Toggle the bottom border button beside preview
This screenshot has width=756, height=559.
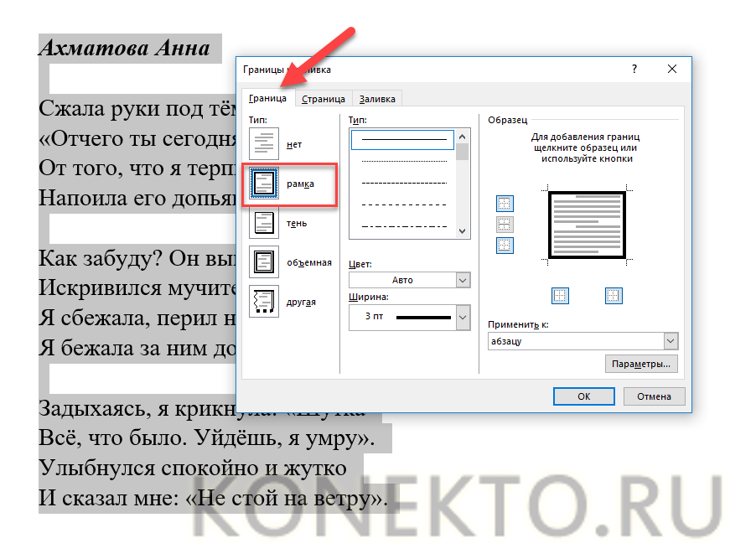[505, 246]
